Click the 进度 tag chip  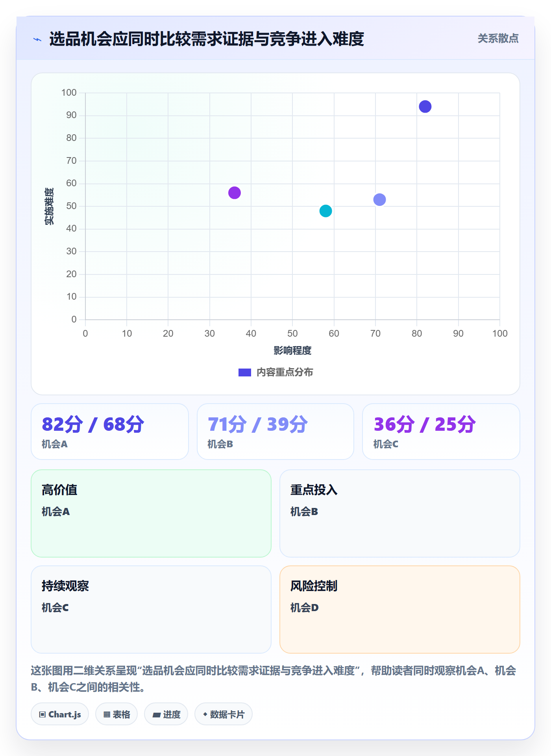click(166, 714)
